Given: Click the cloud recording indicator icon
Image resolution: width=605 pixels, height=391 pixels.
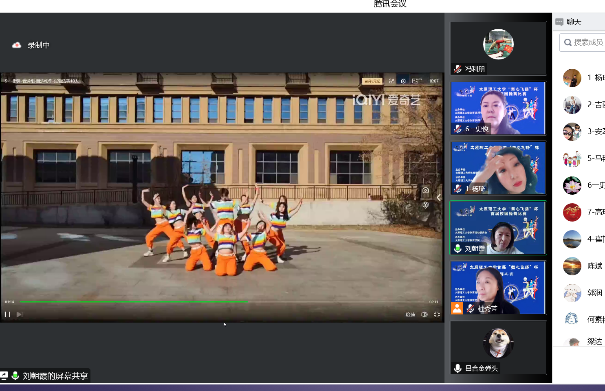Looking at the screenshot, I should pyautogui.click(x=16, y=45).
